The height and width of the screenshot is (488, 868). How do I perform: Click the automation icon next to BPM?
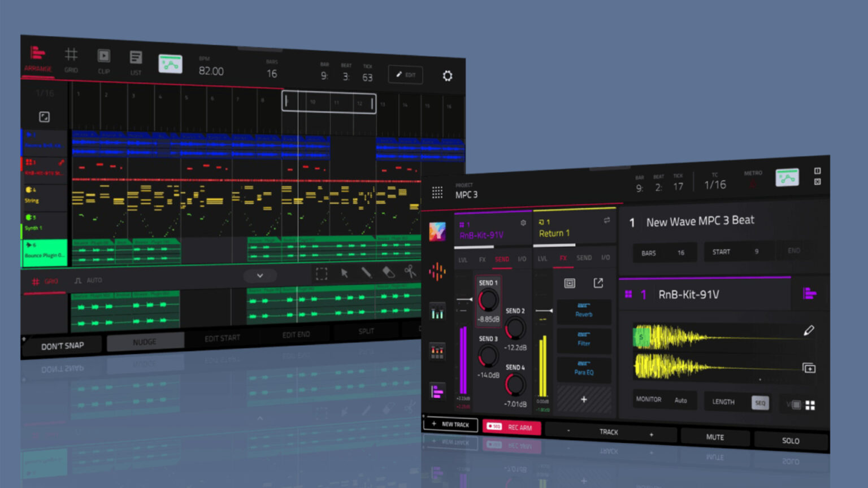(x=171, y=65)
